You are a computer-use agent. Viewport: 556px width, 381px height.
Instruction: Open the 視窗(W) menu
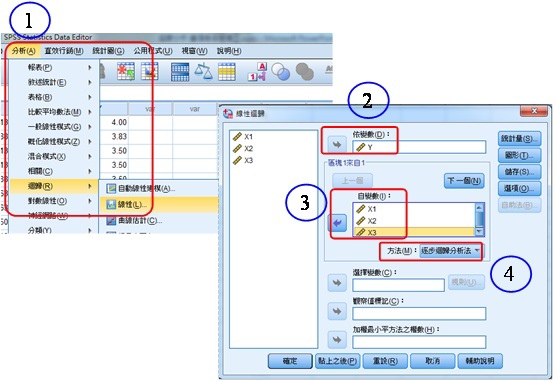195,51
